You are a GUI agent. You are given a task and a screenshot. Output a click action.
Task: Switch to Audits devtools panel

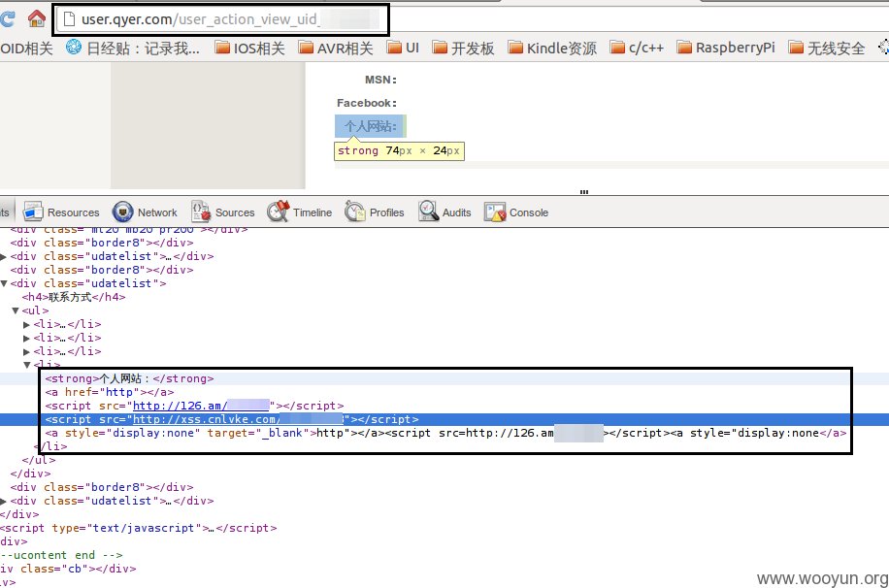pos(445,212)
